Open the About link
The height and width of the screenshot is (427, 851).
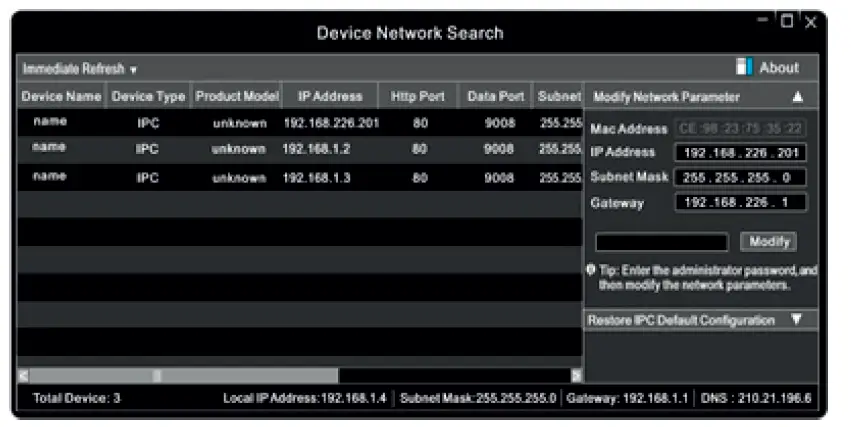(x=779, y=68)
